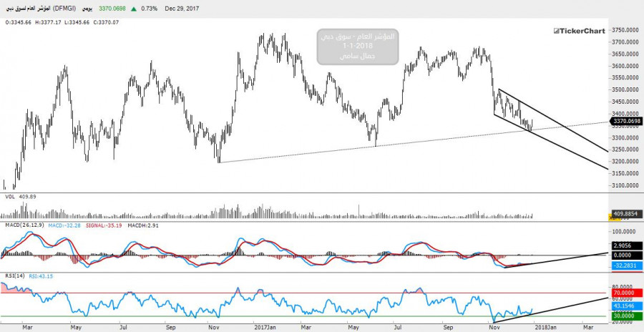This screenshot has width=644, height=332.
Task: Click the blue RSI value tag 43.1546
Action: tap(625, 306)
